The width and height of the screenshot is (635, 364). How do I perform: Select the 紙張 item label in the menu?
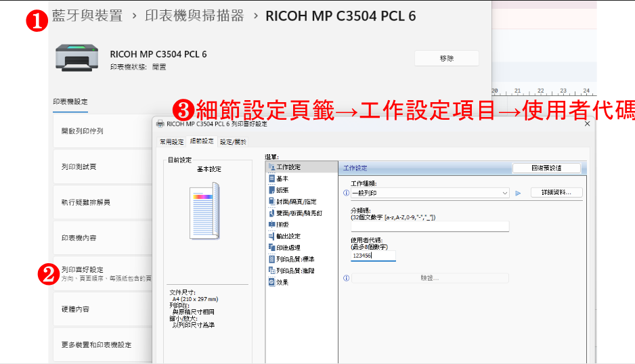click(x=282, y=190)
